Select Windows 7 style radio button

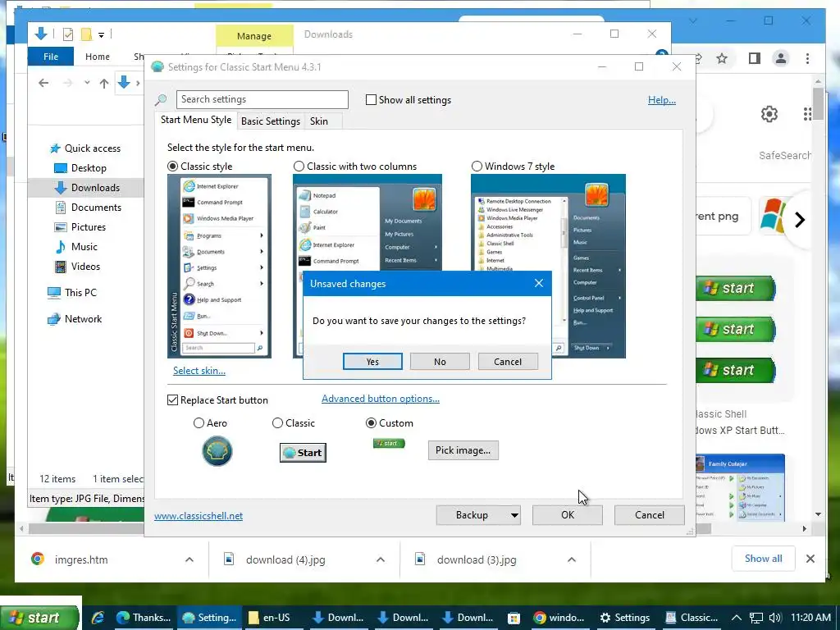click(477, 166)
